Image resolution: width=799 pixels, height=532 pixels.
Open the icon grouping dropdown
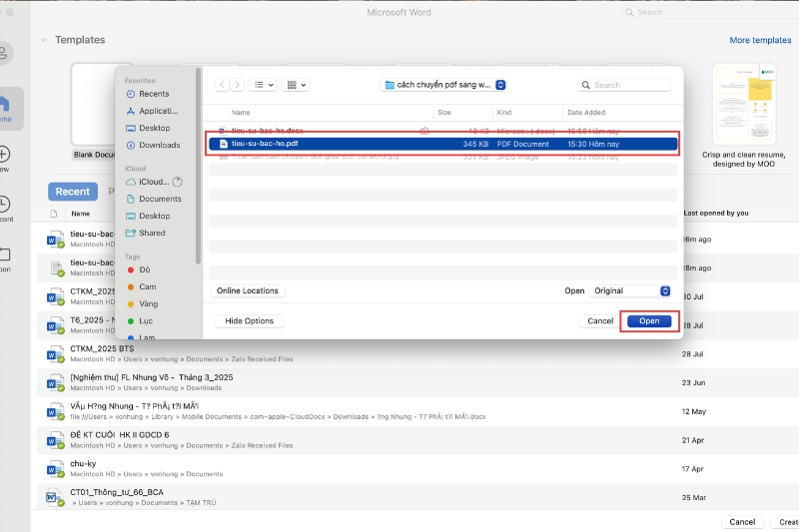click(296, 85)
